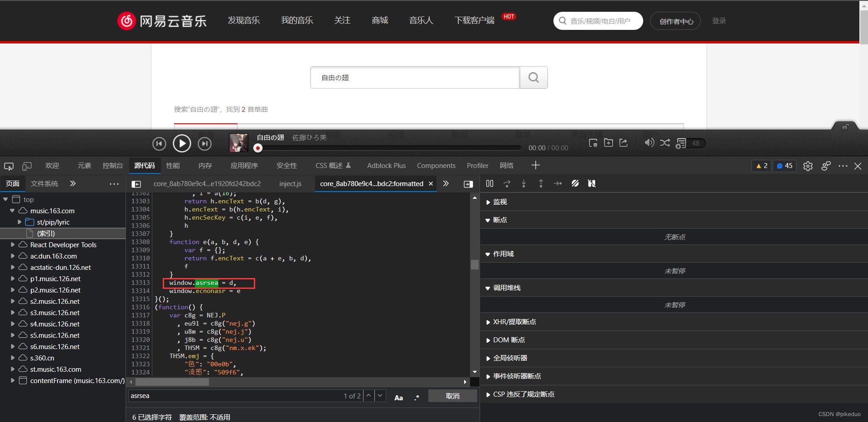Collapse music.163.com tree node
The height and width of the screenshot is (422, 868).
[x=13, y=211]
